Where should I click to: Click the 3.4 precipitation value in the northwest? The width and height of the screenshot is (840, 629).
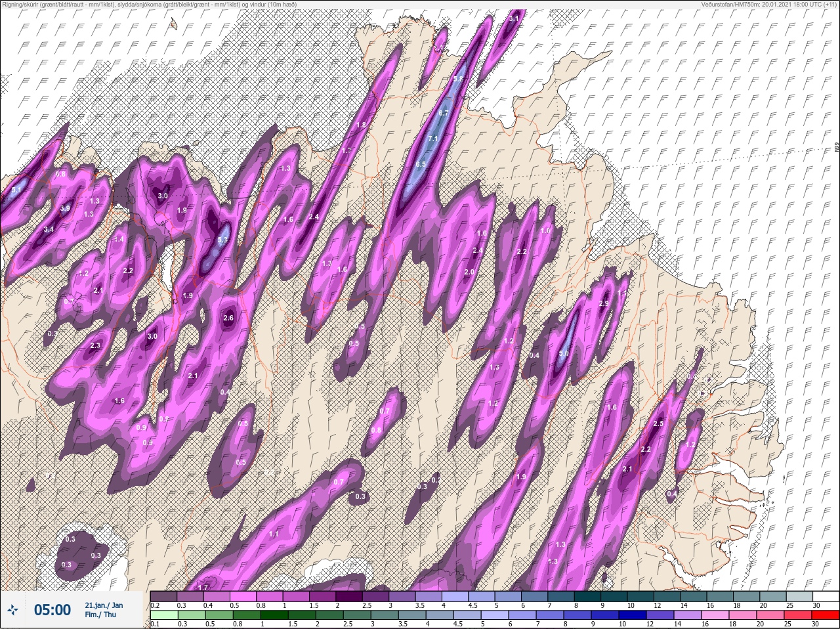tap(49, 229)
